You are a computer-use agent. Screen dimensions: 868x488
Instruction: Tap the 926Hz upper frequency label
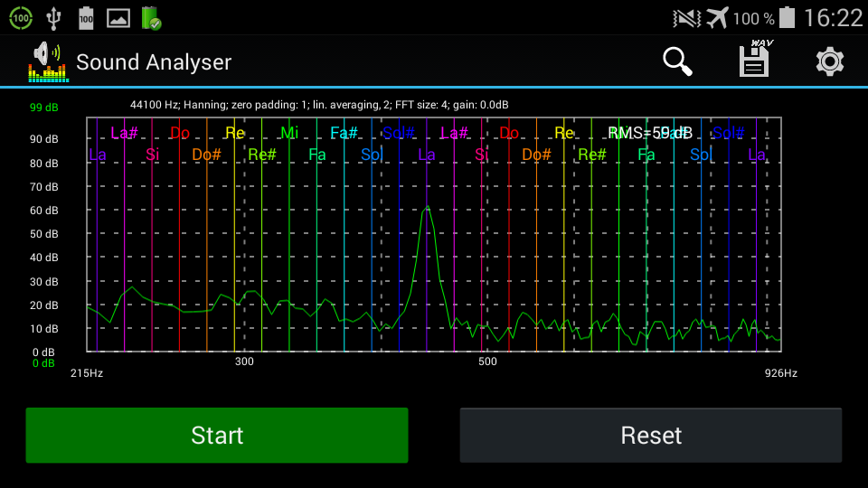click(x=780, y=373)
